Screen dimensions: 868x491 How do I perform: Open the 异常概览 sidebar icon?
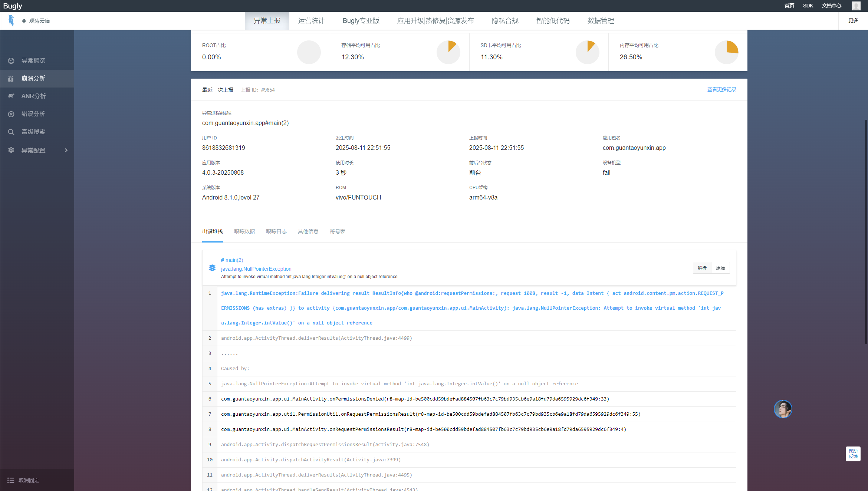(x=11, y=60)
